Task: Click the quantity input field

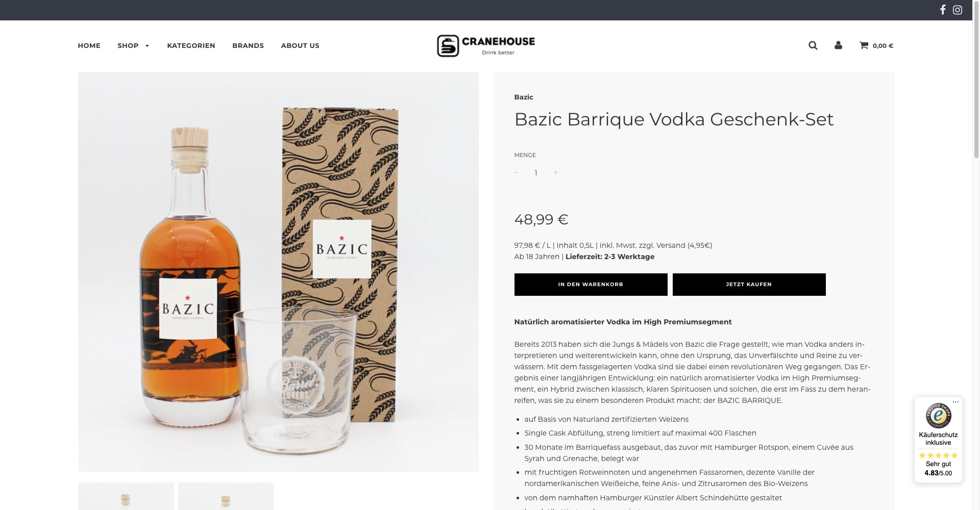Action: 535,173
